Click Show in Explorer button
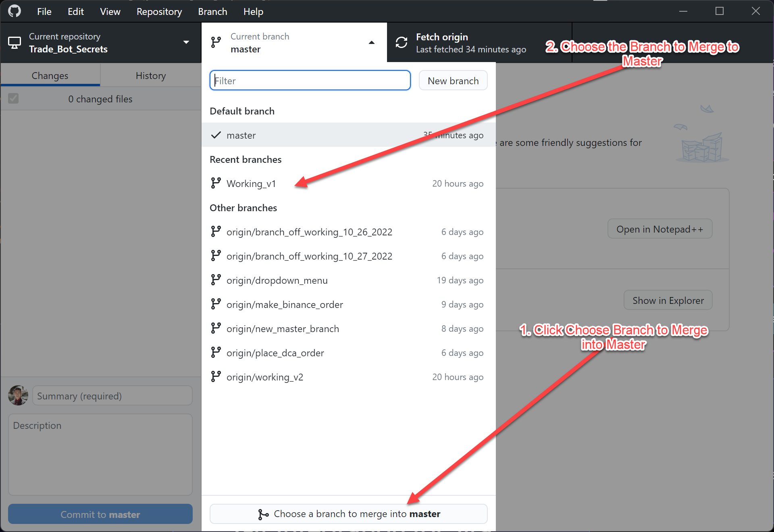Screen dimensions: 774x532 (x=668, y=300)
